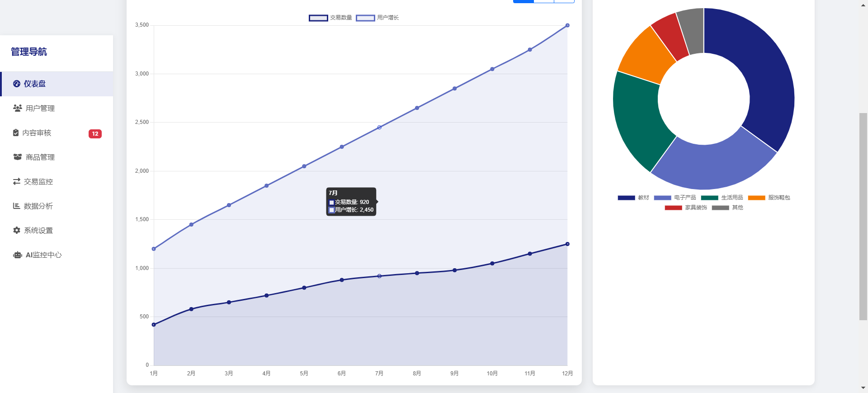Click the 管理导航 sidebar heading
The width and height of the screenshot is (868, 393).
(29, 52)
